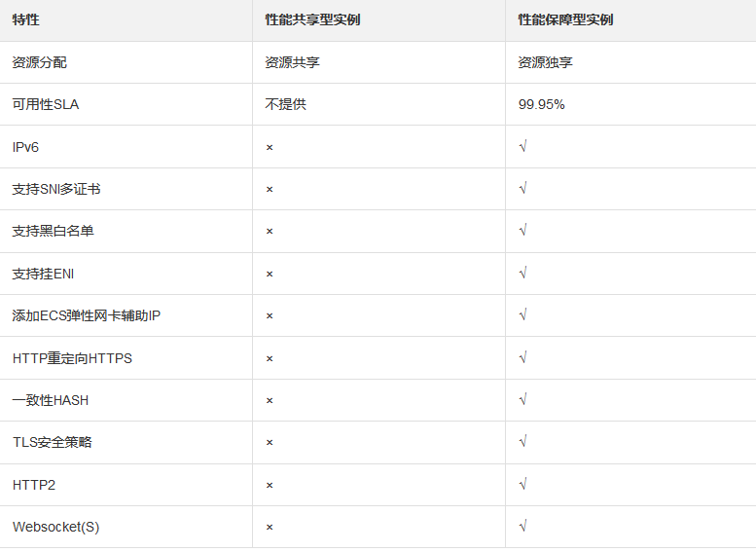Select the 添加ECS弹性网卡辅助IP row label
This screenshot has width=756, height=552.
[87, 315]
